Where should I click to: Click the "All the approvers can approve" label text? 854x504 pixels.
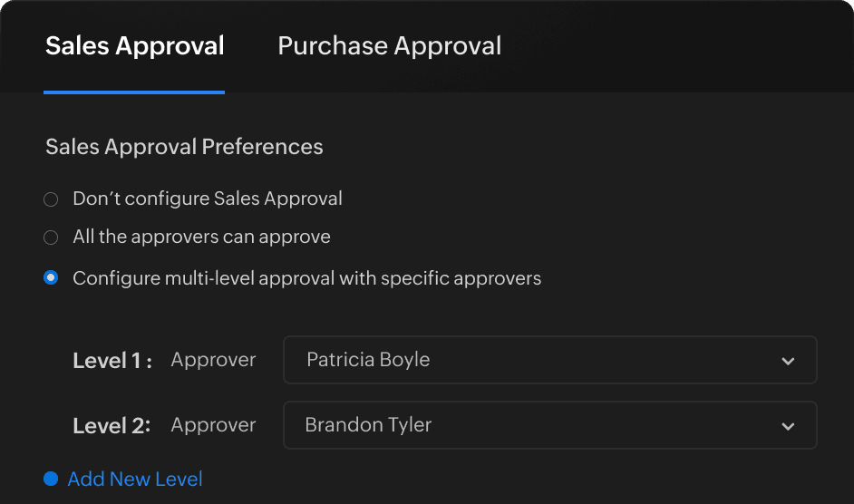(201, 237)
